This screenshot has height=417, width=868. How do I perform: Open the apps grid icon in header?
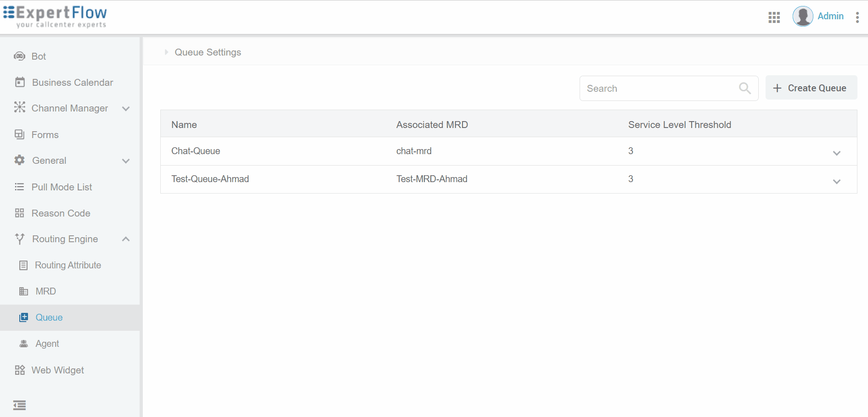(x=774, y=17)
